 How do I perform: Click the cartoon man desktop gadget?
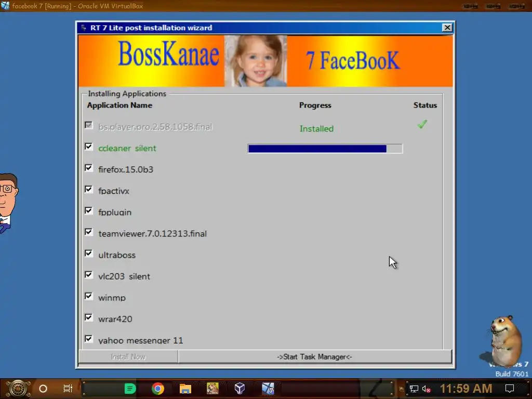click(x=8, y=203)
